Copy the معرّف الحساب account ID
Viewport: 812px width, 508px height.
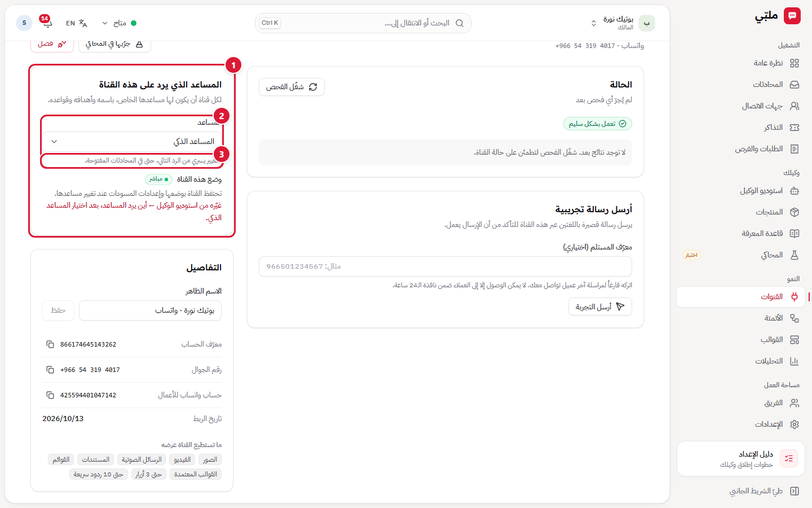click(x=50, y=344)
